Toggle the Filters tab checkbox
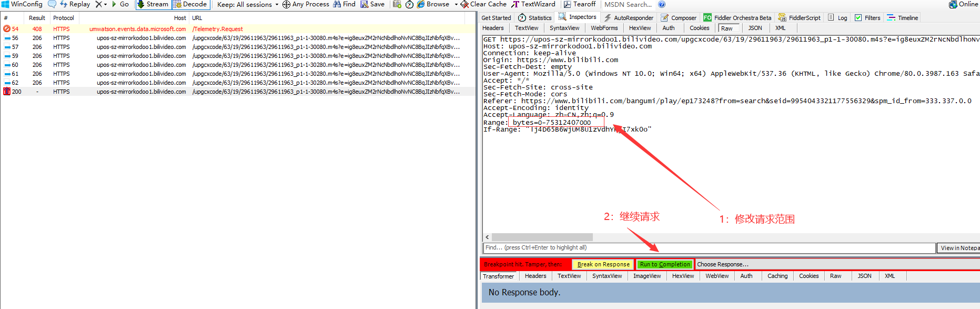The width and height of the screenshot is (980, 309). coord(858,18)
